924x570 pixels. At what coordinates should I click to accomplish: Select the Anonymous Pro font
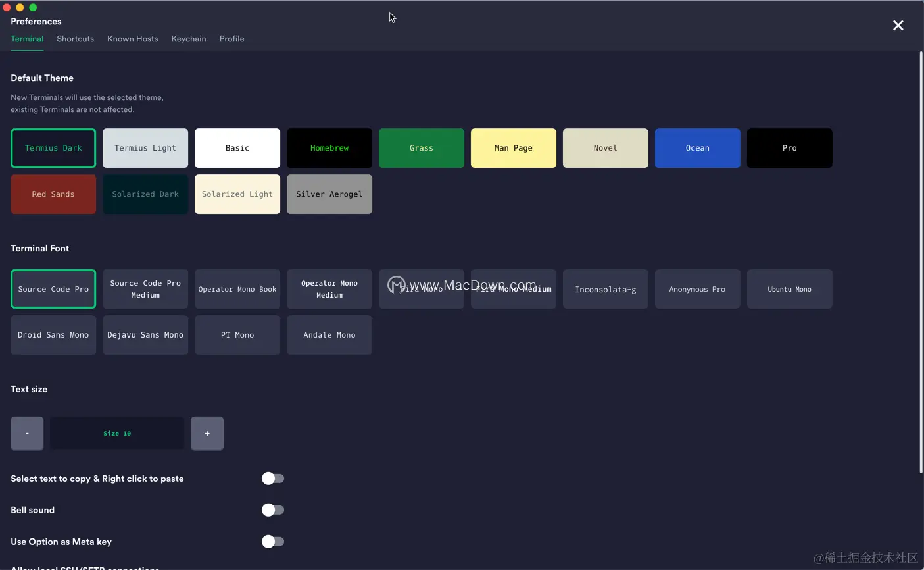coord(698,289)
